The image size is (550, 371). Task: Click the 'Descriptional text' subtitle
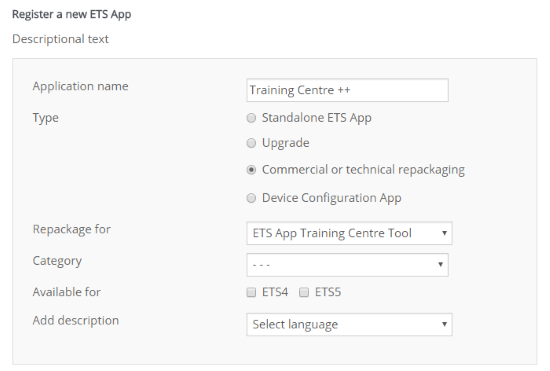[60, 39]
